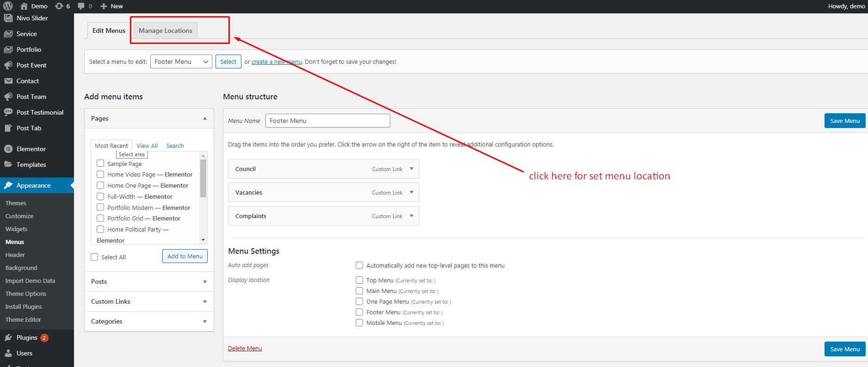Open the updates icon showing 6
The width and height of the screenshot is (868, 367).
pyautogui.click(x=59, y=6)
